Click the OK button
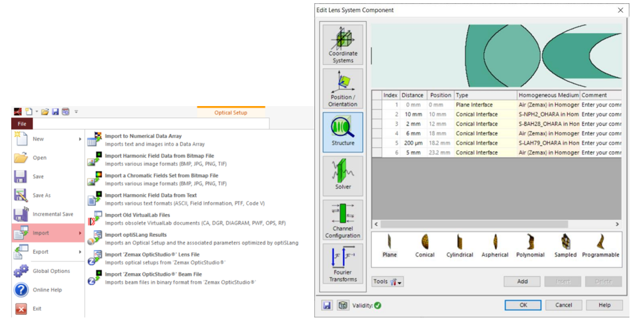This screenshot has height=332, width=644. [x=523, y=305]
